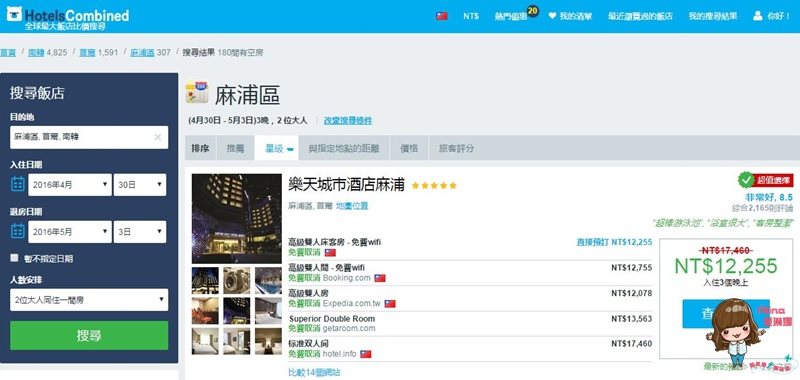The width and height of the screenshot is (800, 380).
Task: Click the five-star rating of 樂天城市酒店麻浦
Action: 434,186
